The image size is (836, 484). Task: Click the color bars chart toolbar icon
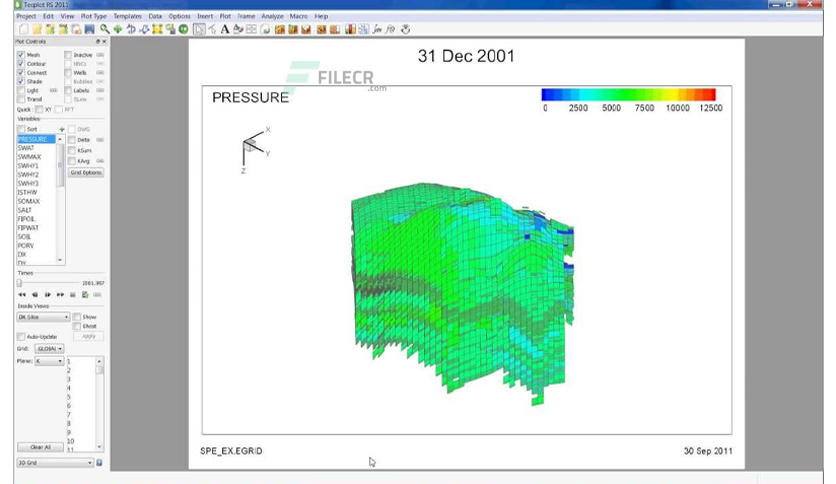tap(350, 29)
